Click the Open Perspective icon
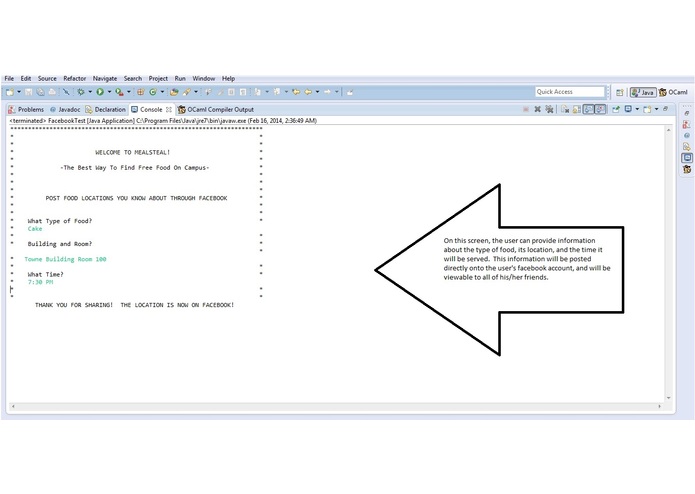 [620, 92]
